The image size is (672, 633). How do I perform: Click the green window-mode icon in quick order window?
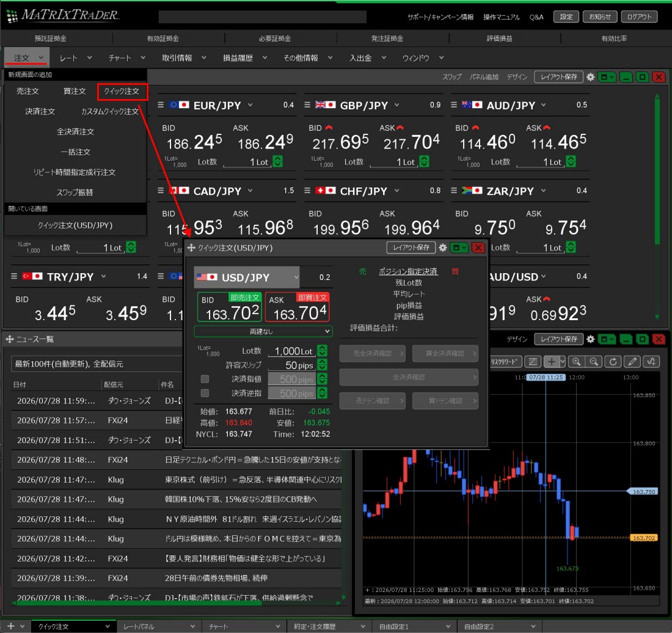point(459,247)
